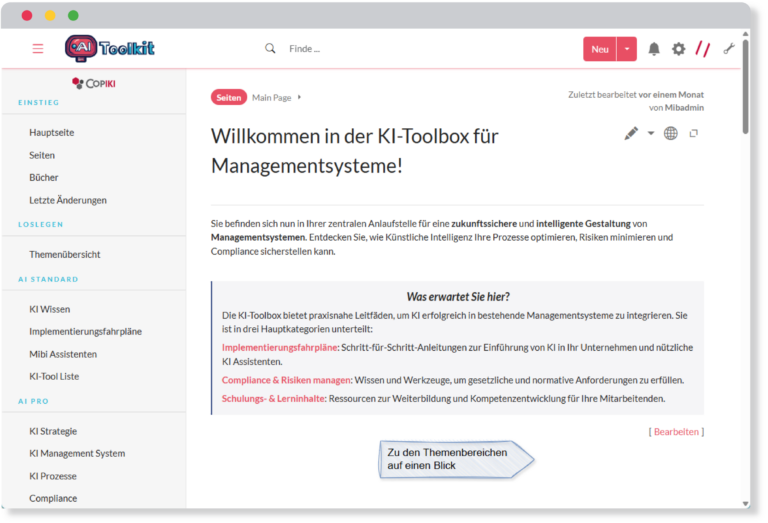Click the AI STANDARD section label
Screen dimensions: 768x523
click(48, 279)
